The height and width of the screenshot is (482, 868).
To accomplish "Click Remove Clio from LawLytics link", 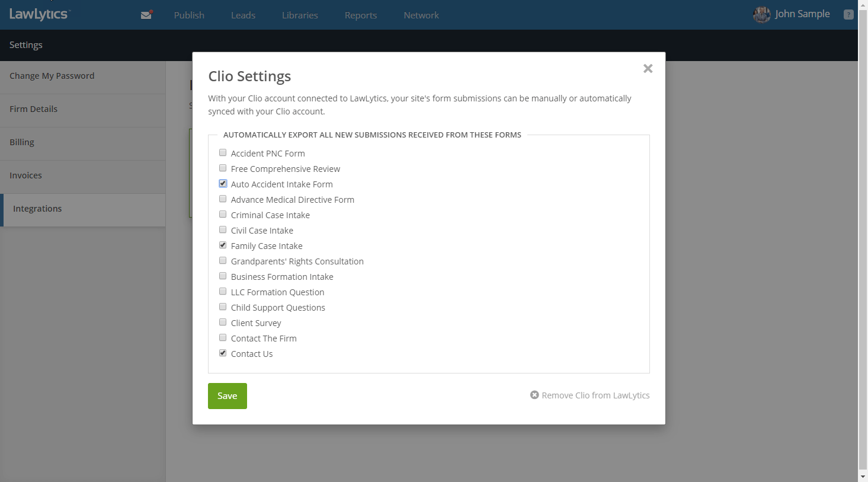I will point(595,395).
